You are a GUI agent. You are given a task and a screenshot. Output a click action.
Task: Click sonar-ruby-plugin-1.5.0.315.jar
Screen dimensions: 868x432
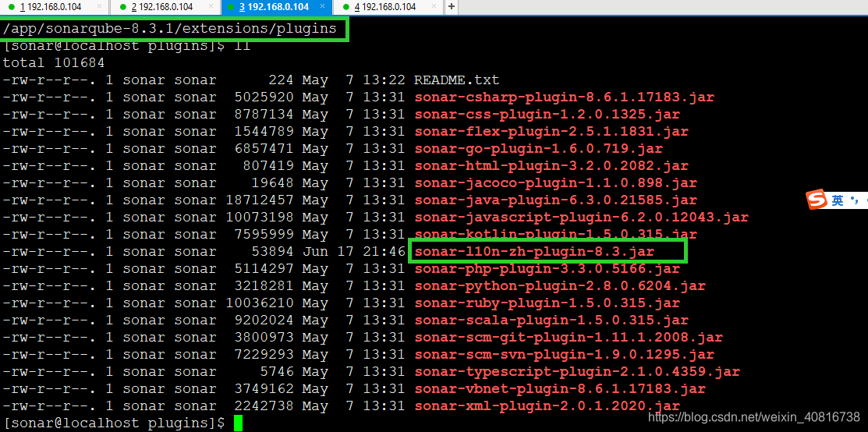click(547, 303)
